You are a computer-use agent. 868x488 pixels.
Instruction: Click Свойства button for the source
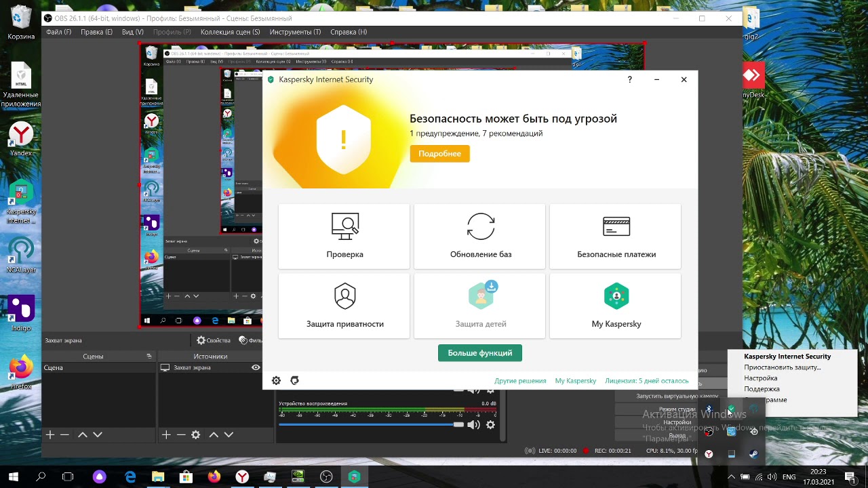[214, 340]
